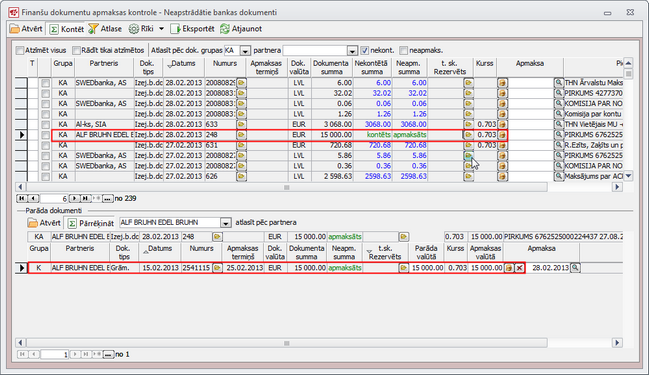Expand the Rīki dropdown arrow
649x375 pixels.
pos(161,29)
